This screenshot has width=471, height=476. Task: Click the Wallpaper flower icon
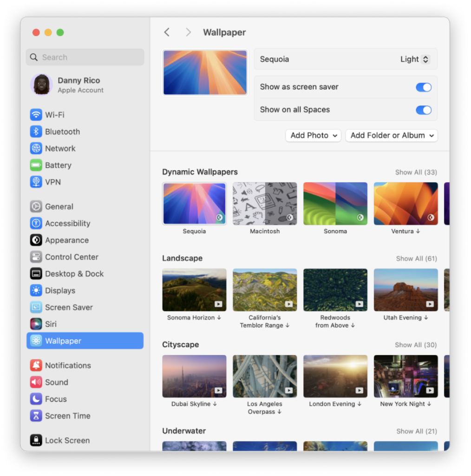click(x=36, y=341)
